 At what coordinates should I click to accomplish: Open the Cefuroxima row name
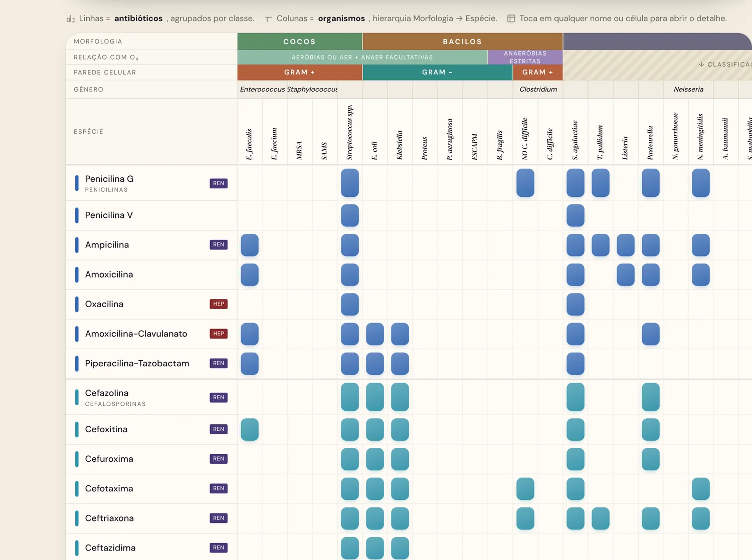109,459
